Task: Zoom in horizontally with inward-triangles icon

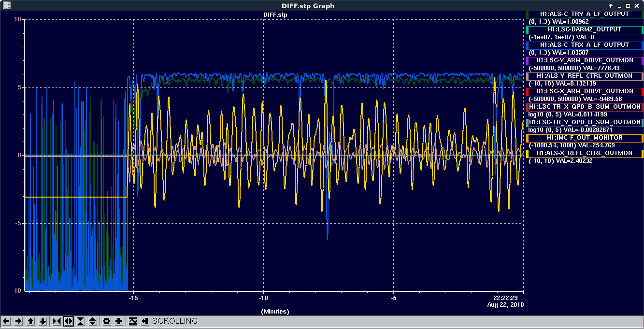Action: [x=57, y=321]
